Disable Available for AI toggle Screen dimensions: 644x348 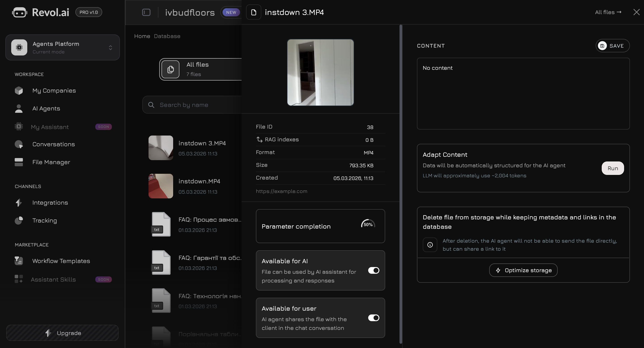point(373,270)
